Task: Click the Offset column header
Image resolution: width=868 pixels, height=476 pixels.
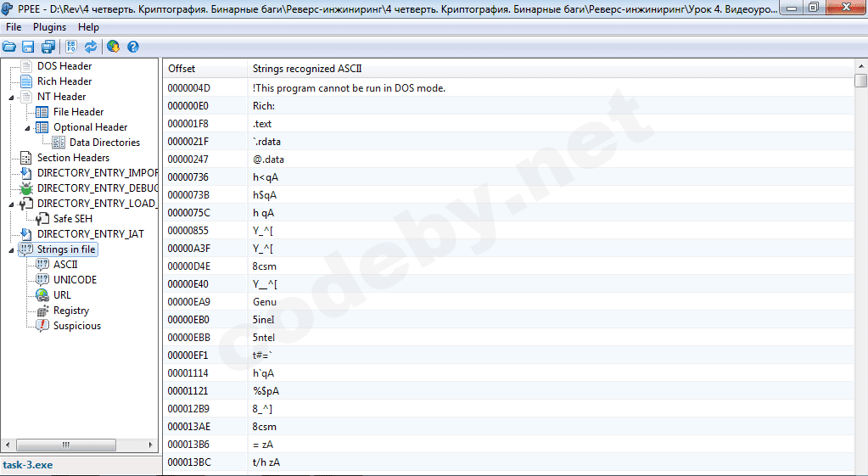Action: [x=205, y=69]
